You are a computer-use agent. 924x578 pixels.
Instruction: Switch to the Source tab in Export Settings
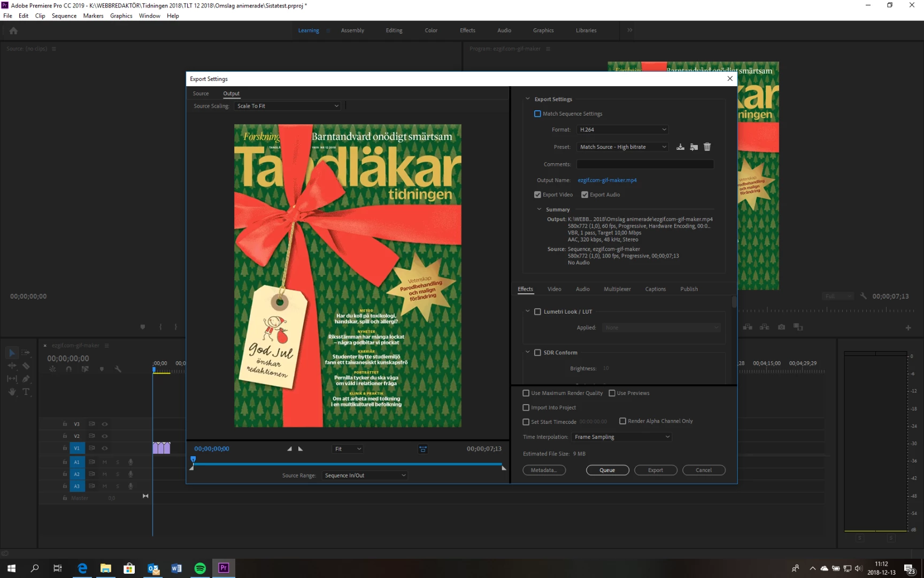click(x=201, y=94)
